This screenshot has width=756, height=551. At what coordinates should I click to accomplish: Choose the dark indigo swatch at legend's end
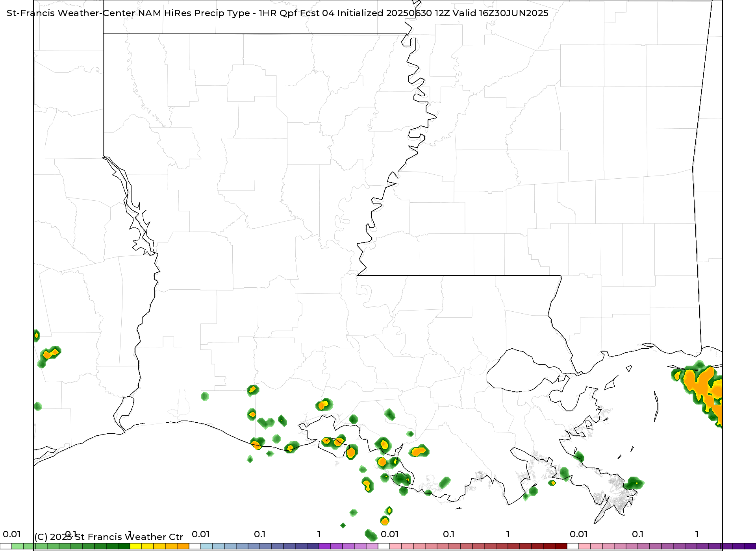pyautogui.click(x=750, y=546)
